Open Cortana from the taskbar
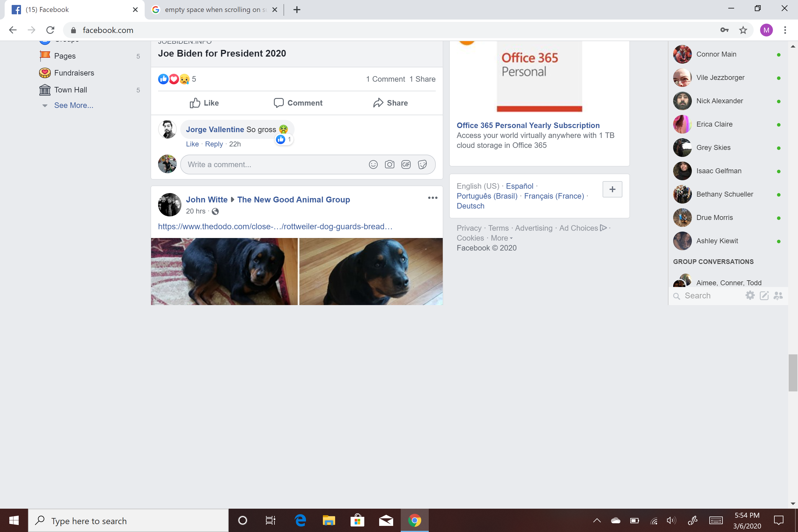The image size is (798, 532). (x=243, y=520)
